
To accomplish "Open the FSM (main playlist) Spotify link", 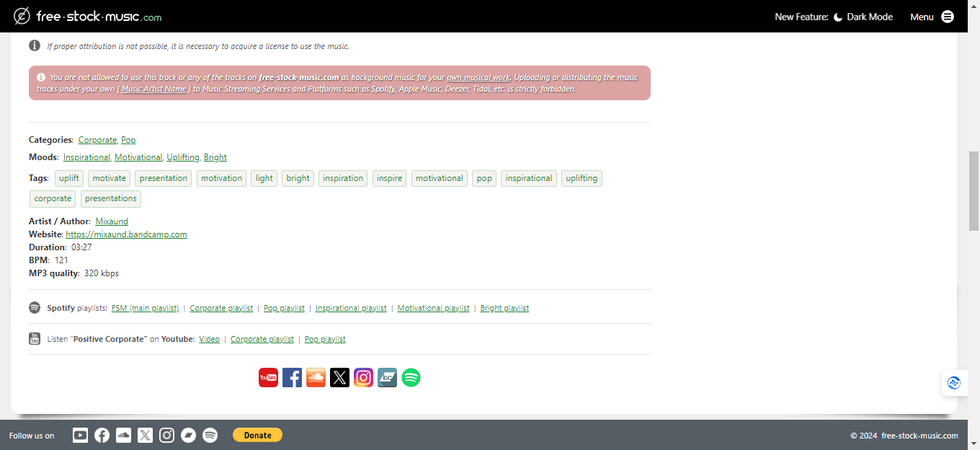I will coord(145,308).
